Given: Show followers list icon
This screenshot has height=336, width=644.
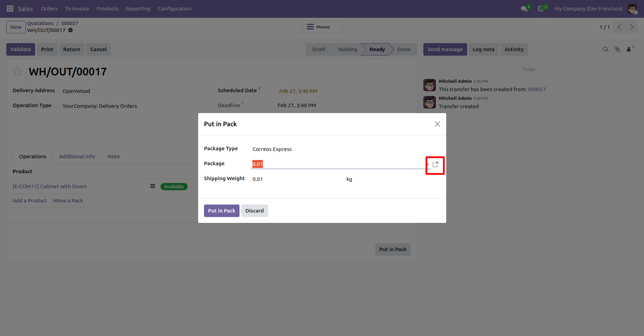Looking at the screenshot, I should click(x=629, y=49).
